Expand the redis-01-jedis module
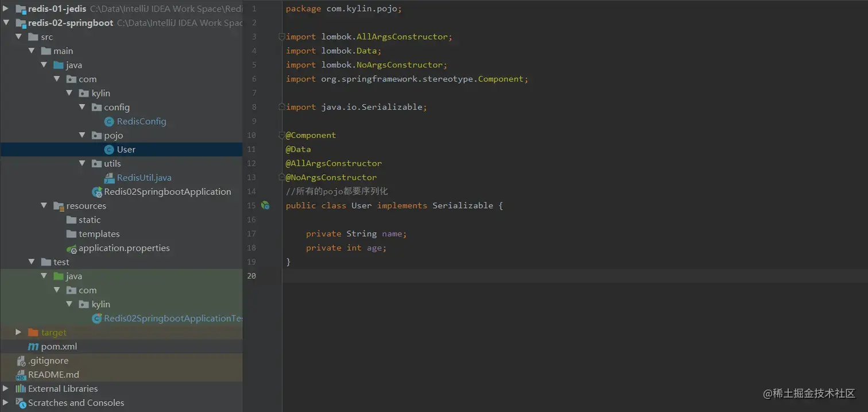The image size is (868, 412). 6,9
